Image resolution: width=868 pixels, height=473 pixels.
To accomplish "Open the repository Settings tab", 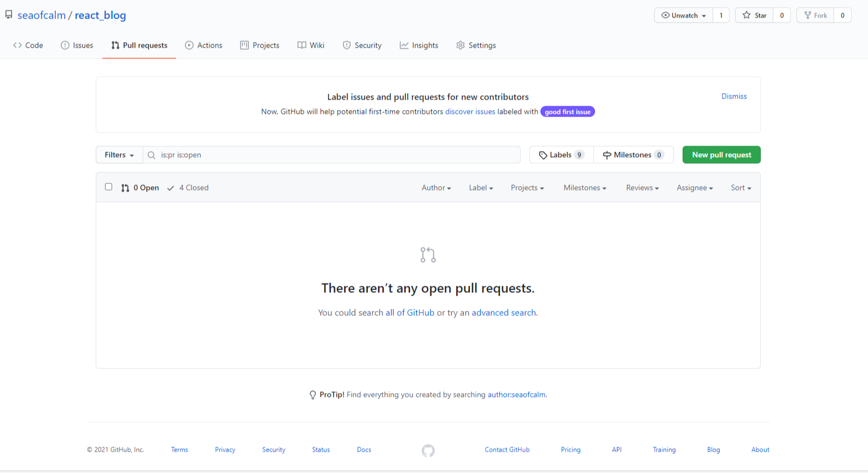I will (476, 45).
